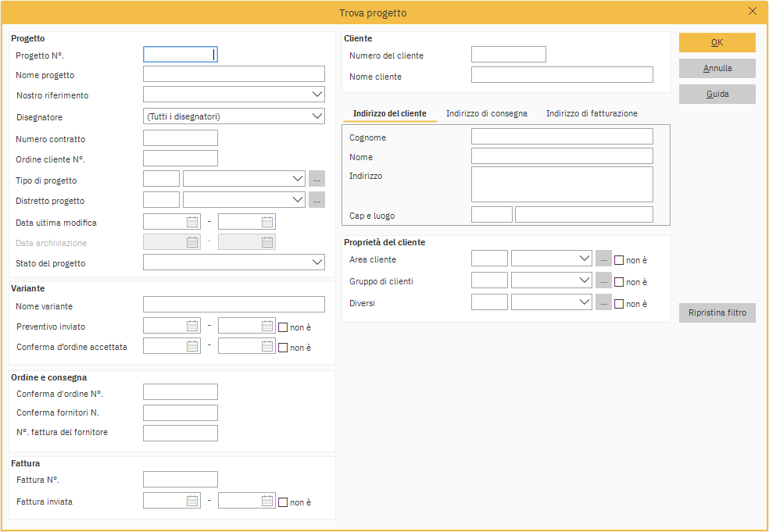Switch to Indirizzo di consegna tab
This screenshot has width=769, height=532.
pyautogui.click(x=486, y=113)
